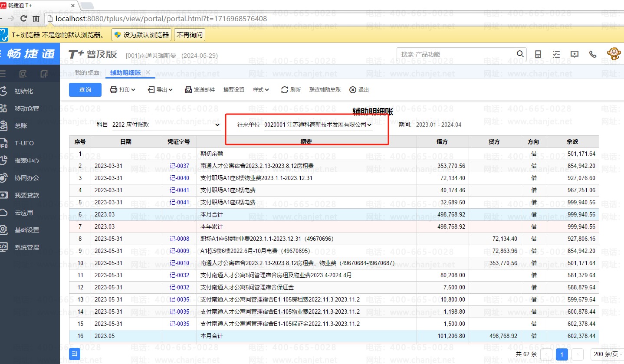This screenshot has width=624, height=364.
Task: Click the 我要贷款 sidebar icon
Action: point(3,195)
